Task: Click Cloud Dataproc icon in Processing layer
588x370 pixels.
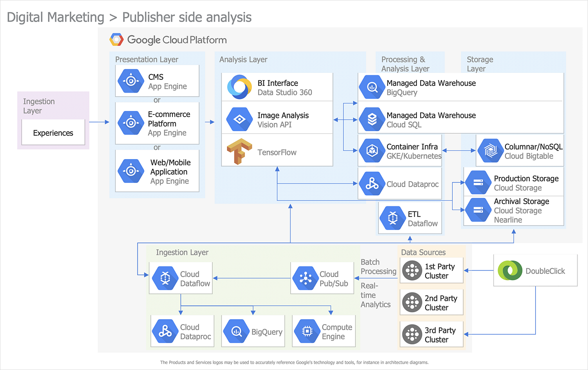Action: point(372,183)
